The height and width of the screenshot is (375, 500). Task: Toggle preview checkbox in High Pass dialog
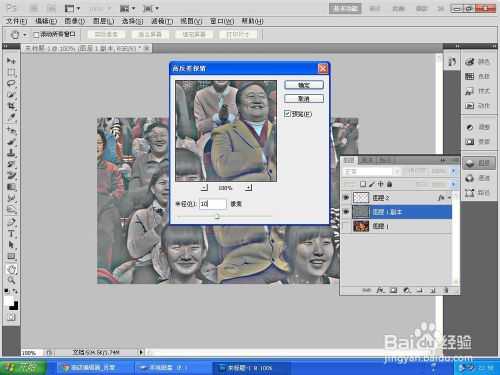[287, 114]
